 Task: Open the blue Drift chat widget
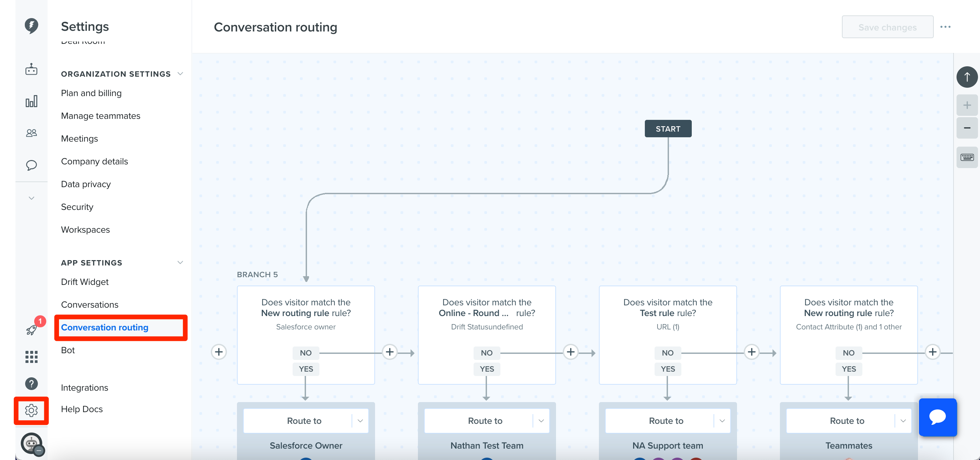coord(937,417)
